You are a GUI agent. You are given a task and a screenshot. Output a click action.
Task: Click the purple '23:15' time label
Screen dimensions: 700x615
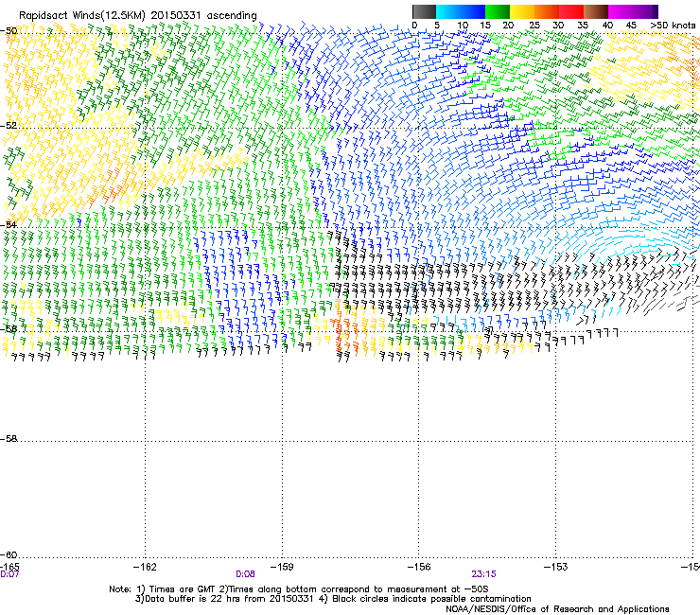[x=483, y=574]
